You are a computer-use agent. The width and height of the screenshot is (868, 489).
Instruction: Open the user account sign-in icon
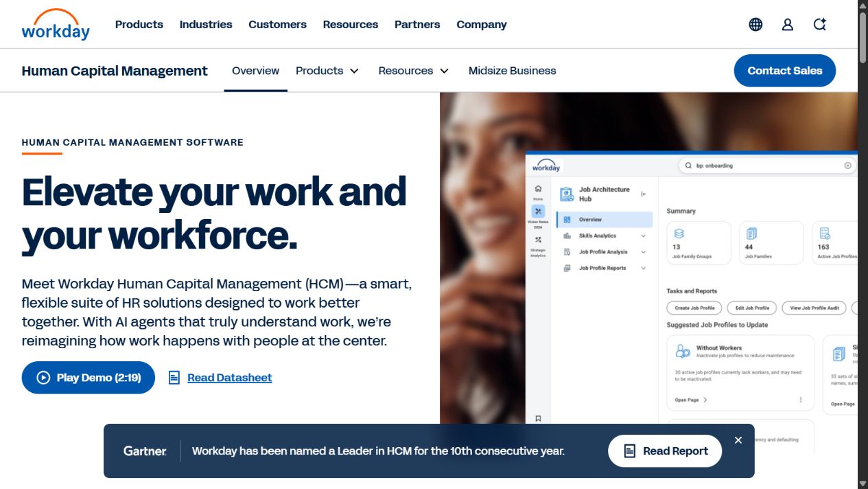[788, 25]
